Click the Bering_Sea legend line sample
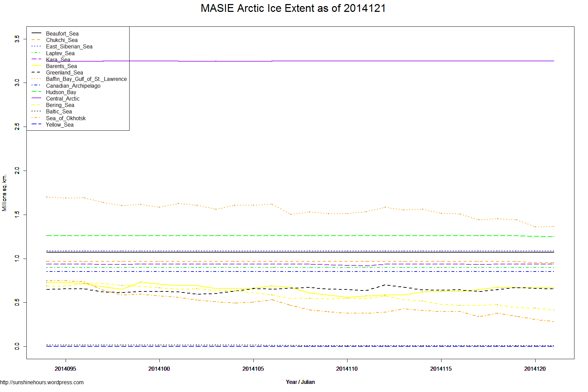This screenshot has width=588, height=392. tap(36, 105)
